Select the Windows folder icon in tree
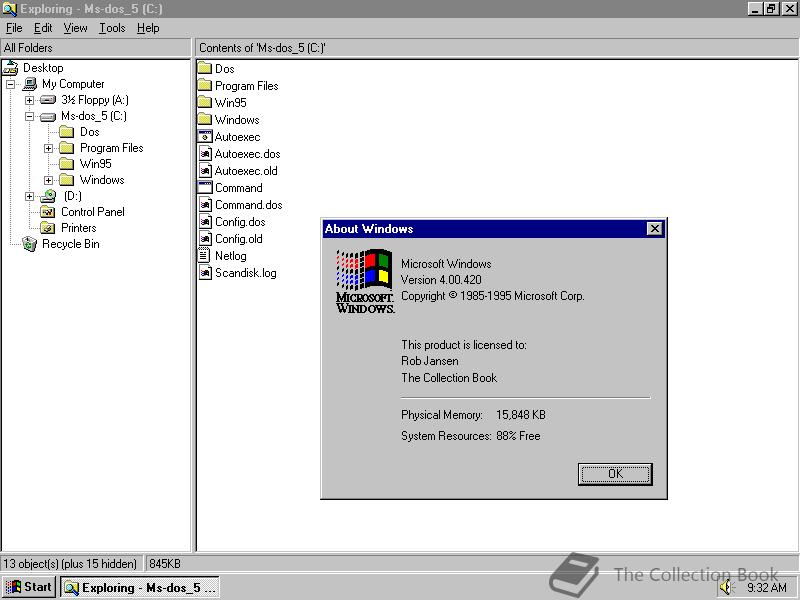800x600 pixels. (x=66, y=180)
